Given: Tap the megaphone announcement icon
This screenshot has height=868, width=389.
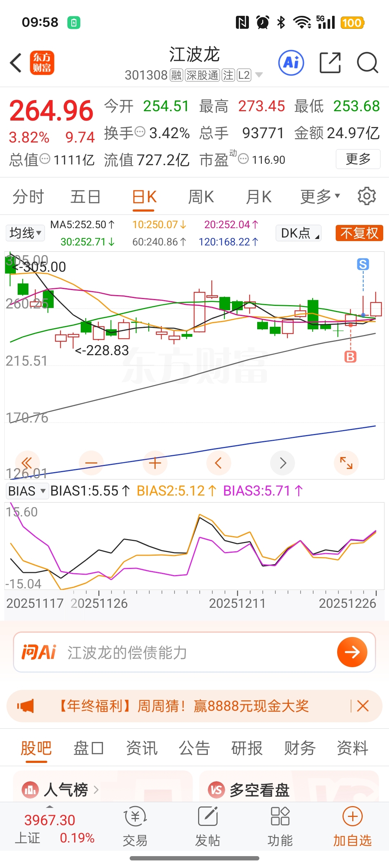Looking at the screenshot, I should coord(25,706).
